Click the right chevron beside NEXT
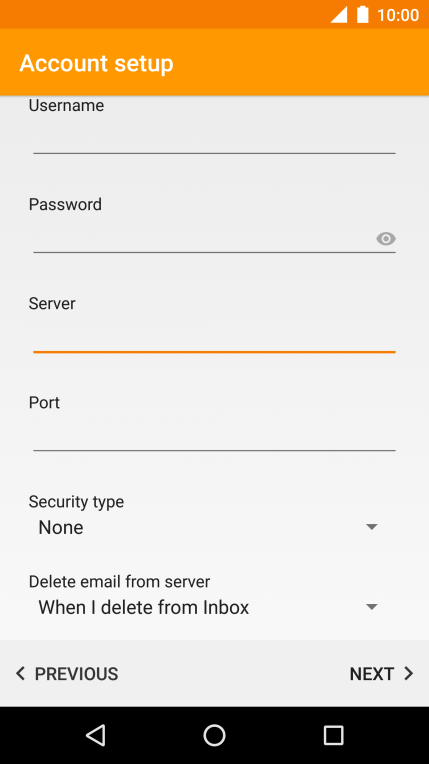The width and height of the screenshot is (429, 764). 409,673
